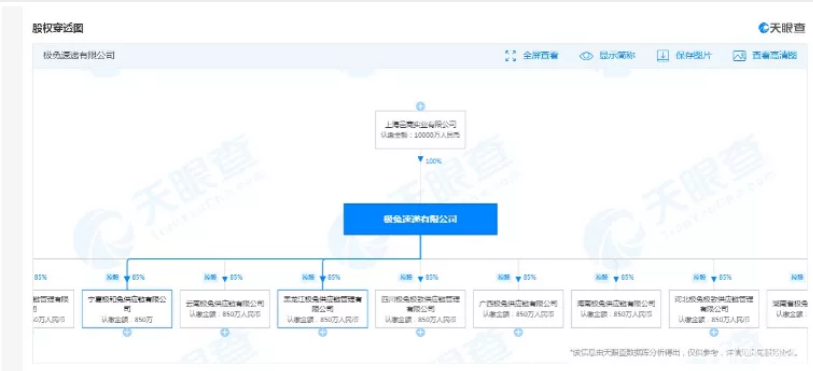Select the 全屏查看 text button
The image size is (813, 371).
point(540,56)
